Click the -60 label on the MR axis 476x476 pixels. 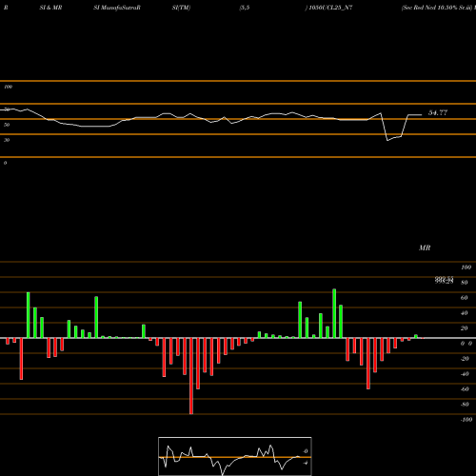point(465,389)
